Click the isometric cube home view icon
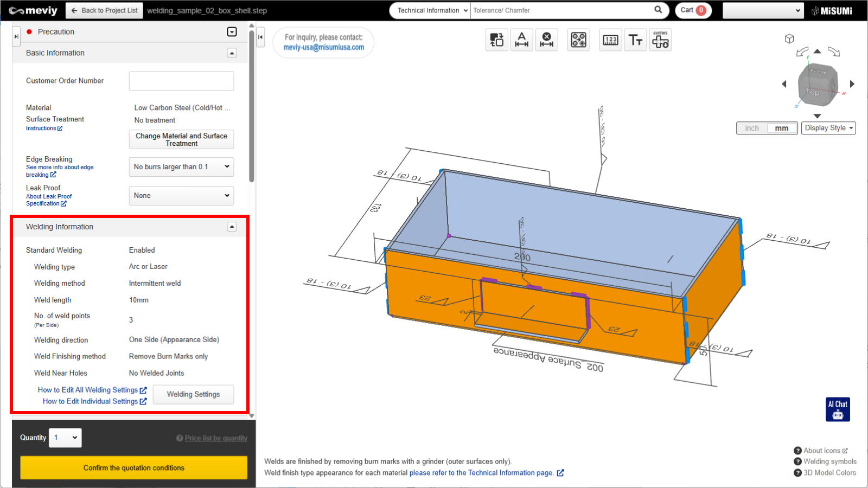Screen dimensions: 868x488 [789, 38]
